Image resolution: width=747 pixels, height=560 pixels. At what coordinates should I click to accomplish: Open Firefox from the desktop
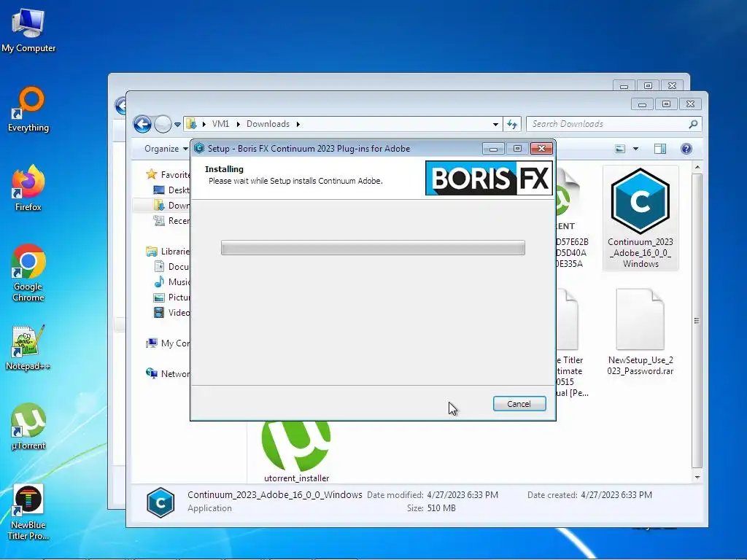(x=28, y=188)
